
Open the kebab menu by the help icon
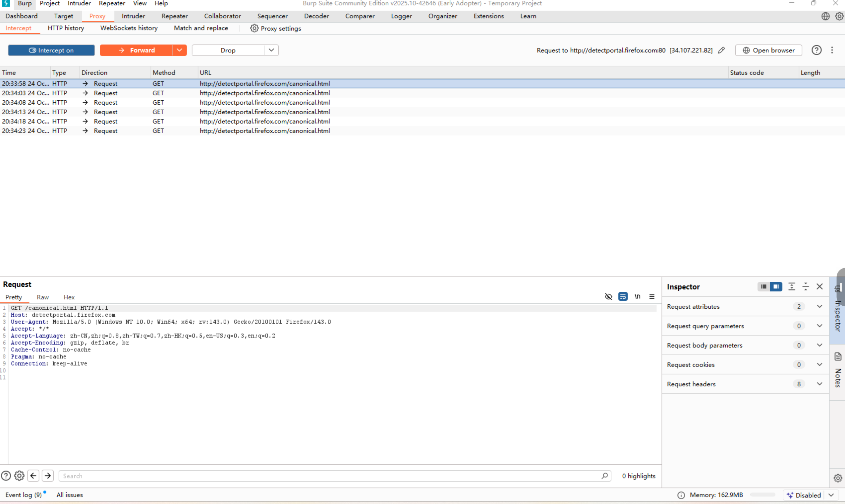[x=832, y=50]
